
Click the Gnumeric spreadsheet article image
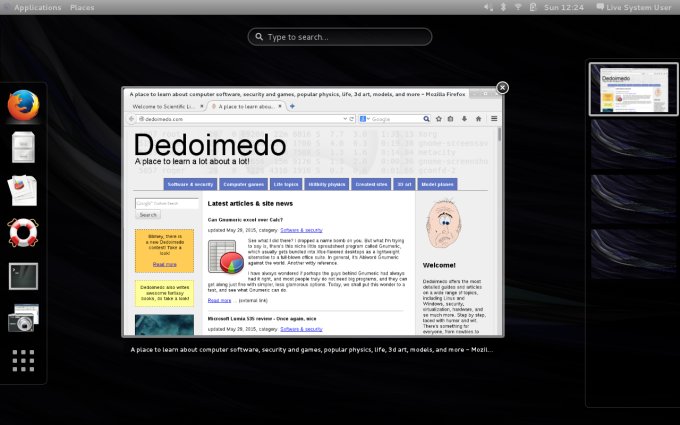[226, 257]
